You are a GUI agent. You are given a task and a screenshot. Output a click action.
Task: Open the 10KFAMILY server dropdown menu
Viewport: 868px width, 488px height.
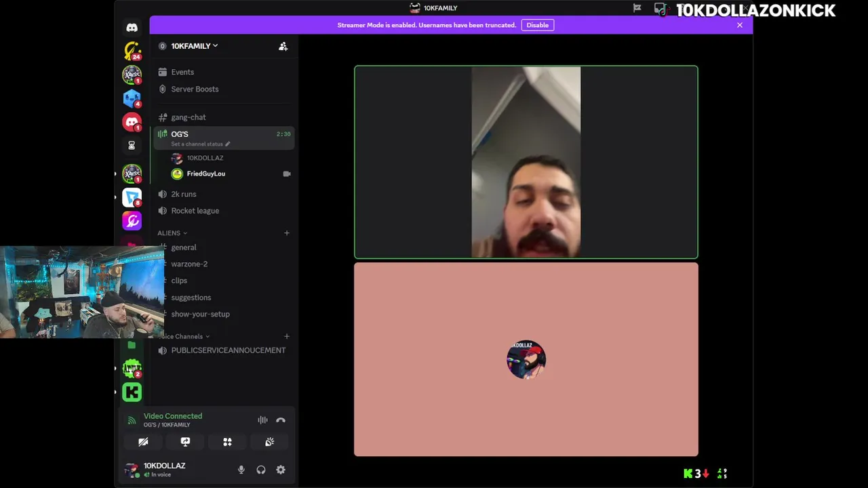(194, 46)
